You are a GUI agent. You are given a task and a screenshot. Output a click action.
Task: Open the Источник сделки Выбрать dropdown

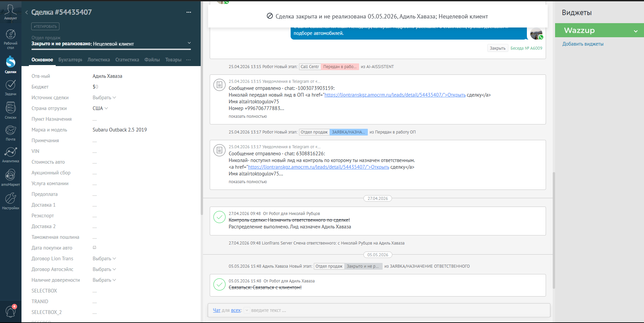[x=104, y=98]
